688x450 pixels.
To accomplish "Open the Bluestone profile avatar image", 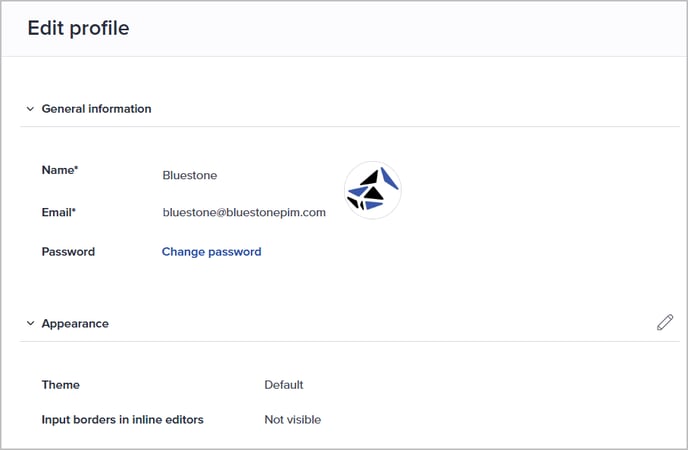I will point(373,190).
